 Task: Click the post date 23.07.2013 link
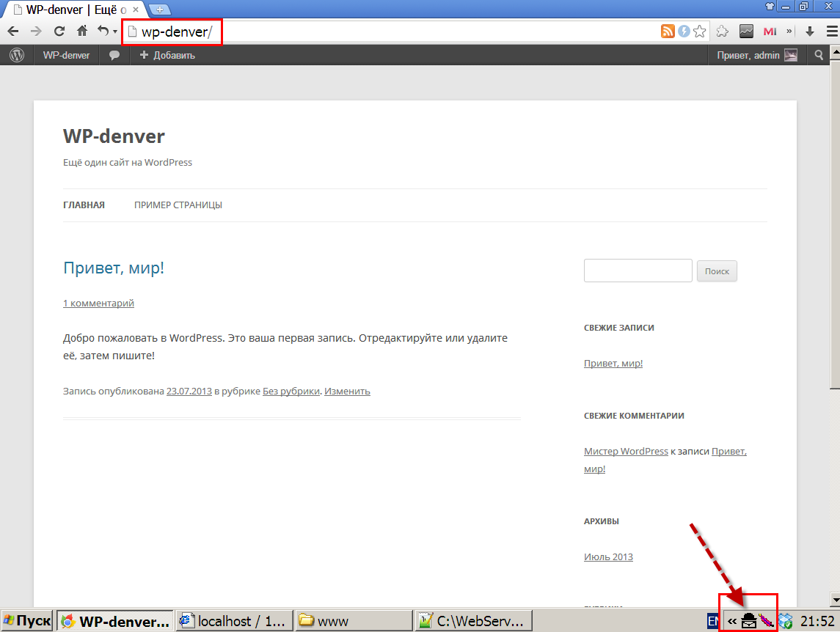[x=189, y=391]
